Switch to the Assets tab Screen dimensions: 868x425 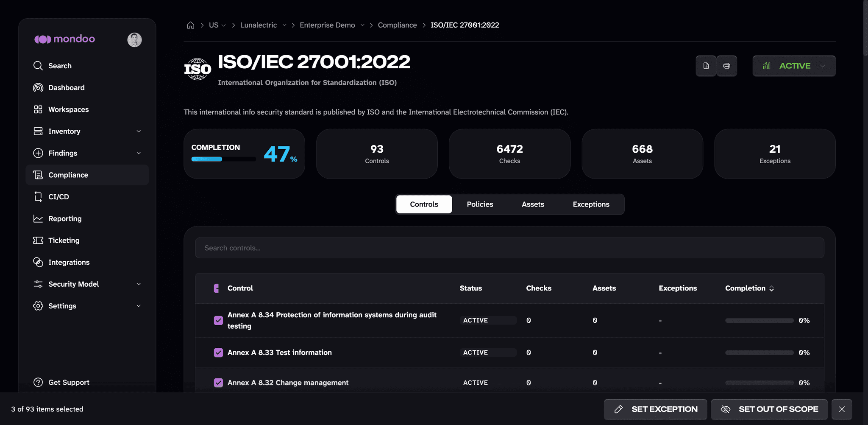point(533,204)
